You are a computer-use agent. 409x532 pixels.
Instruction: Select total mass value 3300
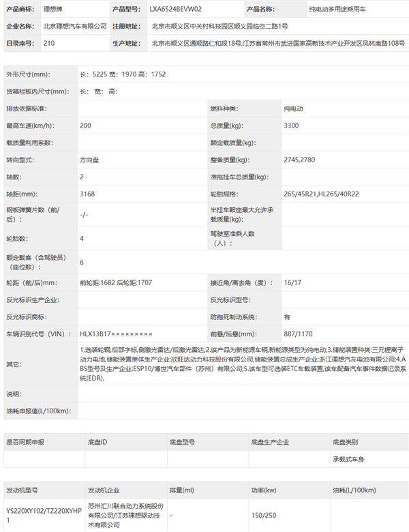point(291,125)
